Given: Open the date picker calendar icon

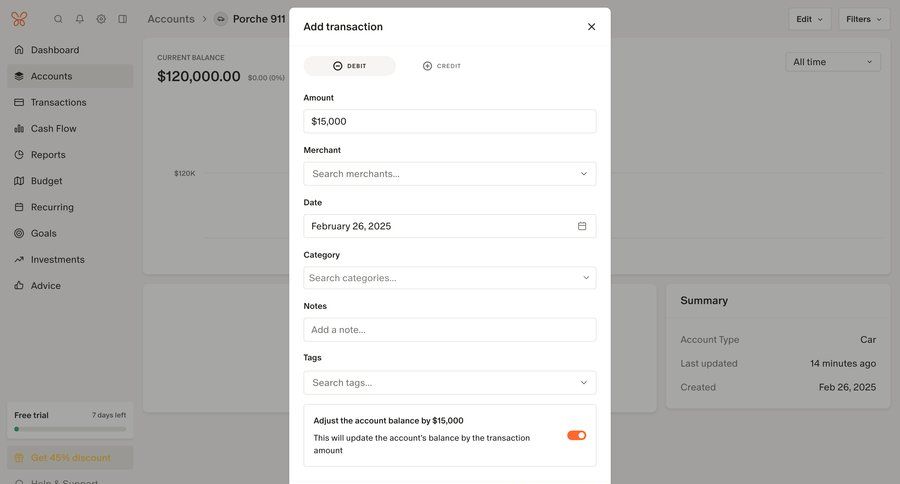Looking at the screenshot, I should (x=582, y=226).
